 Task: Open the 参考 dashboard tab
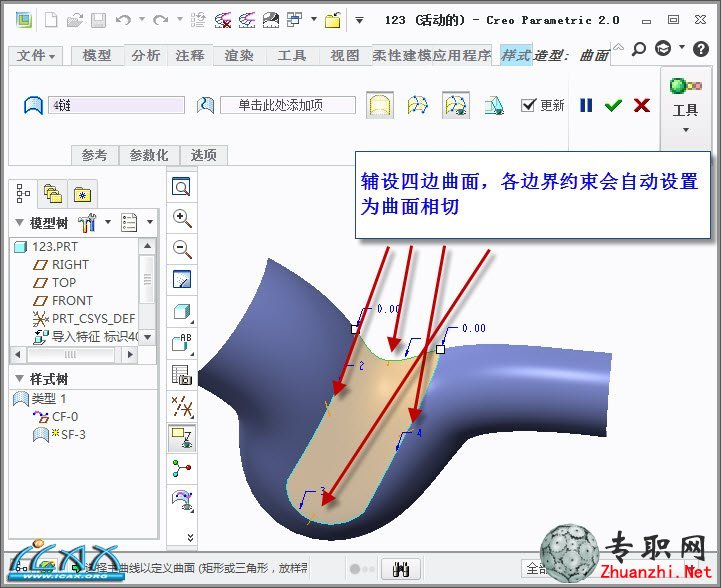95,155
